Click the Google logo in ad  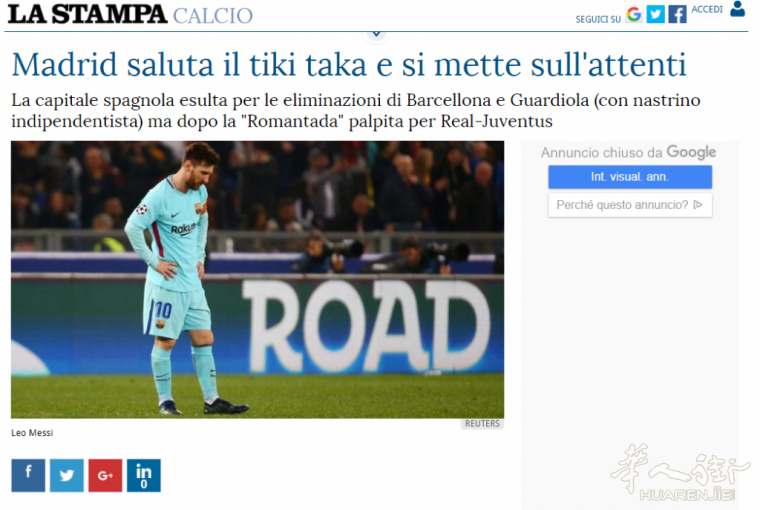(x=691, y=152)
